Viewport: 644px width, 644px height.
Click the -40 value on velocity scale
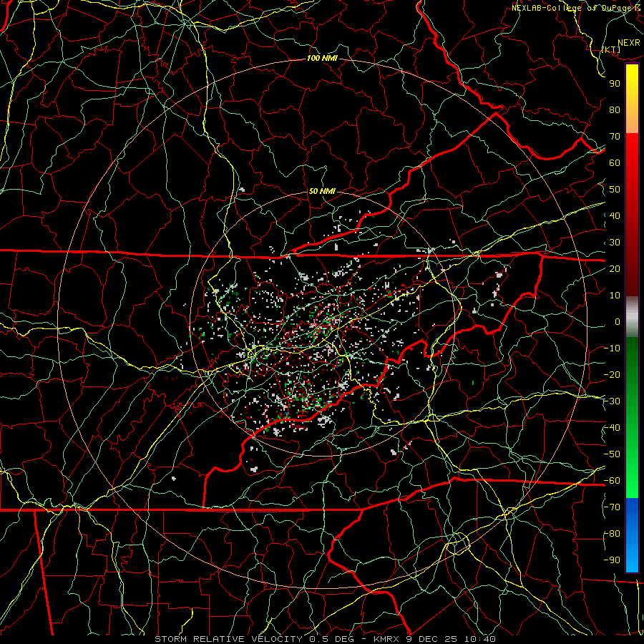coord(612,428)
